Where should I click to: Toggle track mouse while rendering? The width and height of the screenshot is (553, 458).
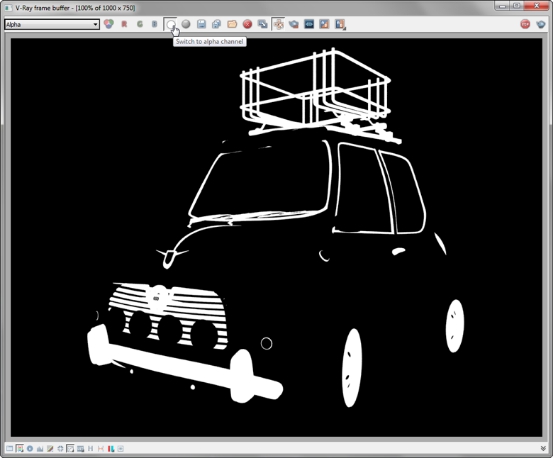point(279,24)
